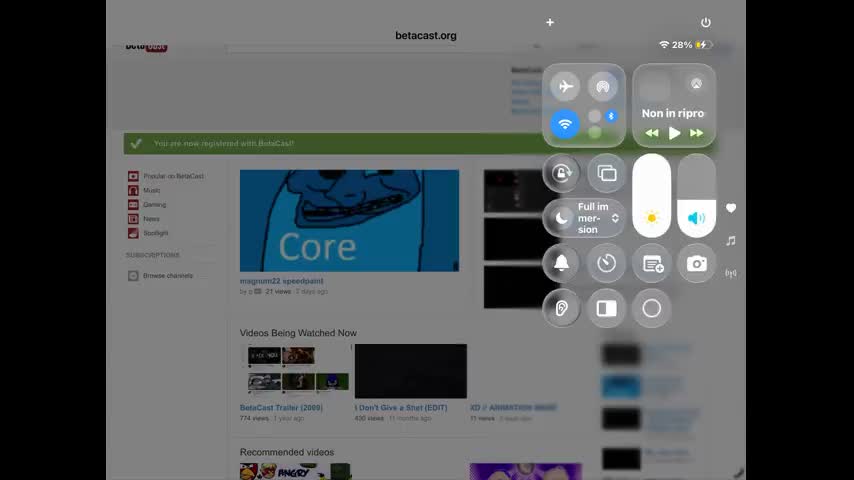This screenshot has height=480, width=854.
Task: Tap the power button icon
Action: pos(706,22)
